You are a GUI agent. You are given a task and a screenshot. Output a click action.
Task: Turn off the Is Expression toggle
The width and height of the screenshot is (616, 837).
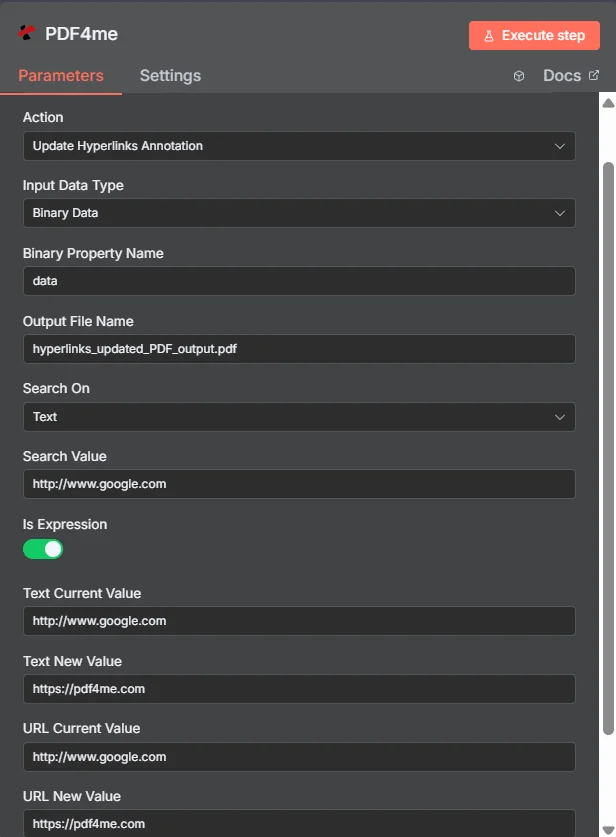(x=43, y=549)
